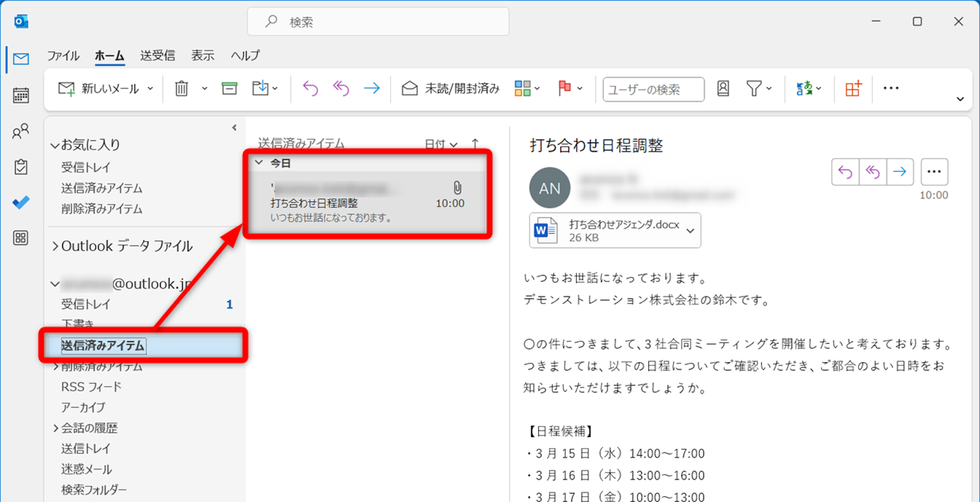980x502 pixels.
Task: Toggle the Unread/Read status button
Action: click(450, 88)
